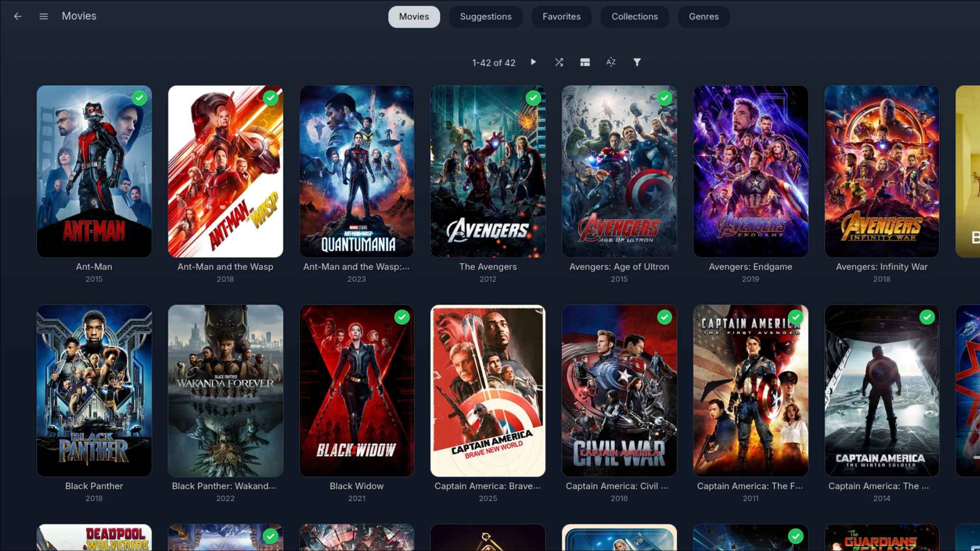Toggle watched badge on Age of Ultron

pos(665,98)
